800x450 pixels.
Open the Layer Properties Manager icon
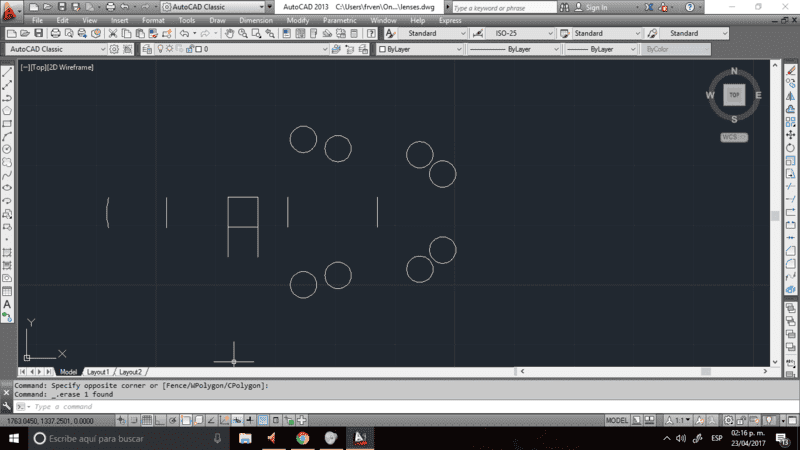147,49
